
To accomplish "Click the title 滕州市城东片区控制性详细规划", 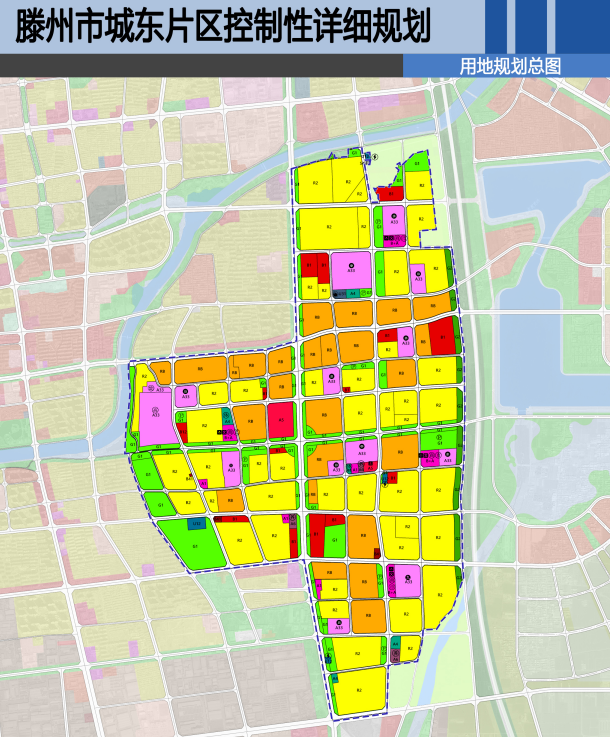I will click(x=223, y=26).
